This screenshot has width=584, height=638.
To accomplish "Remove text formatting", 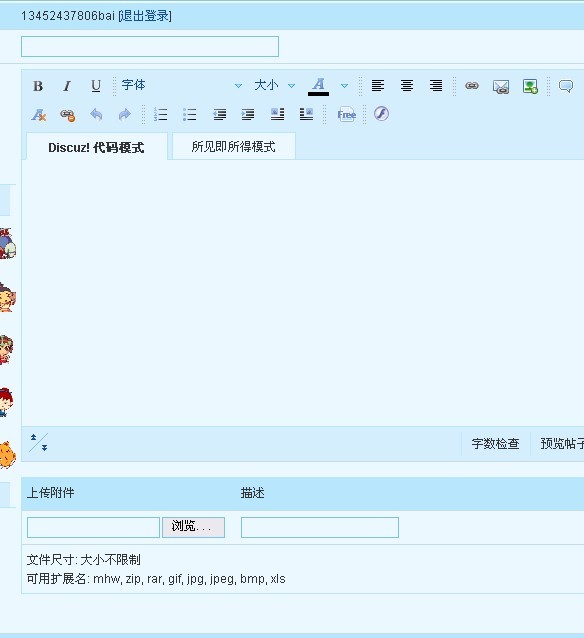I will click(x=39, y=115).
